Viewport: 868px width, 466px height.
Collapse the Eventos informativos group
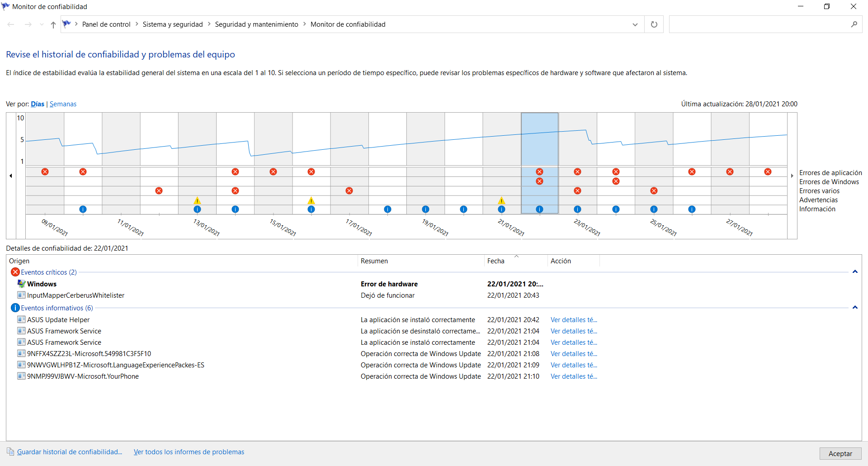pyautogui.click(x=855, y=308)
